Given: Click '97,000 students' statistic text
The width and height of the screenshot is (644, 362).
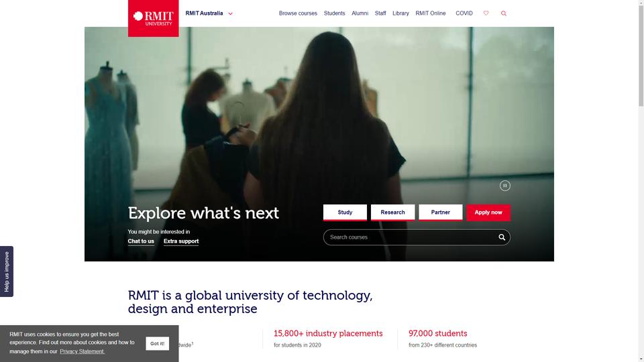Looking at the screenshot, I should click(438, 333).
